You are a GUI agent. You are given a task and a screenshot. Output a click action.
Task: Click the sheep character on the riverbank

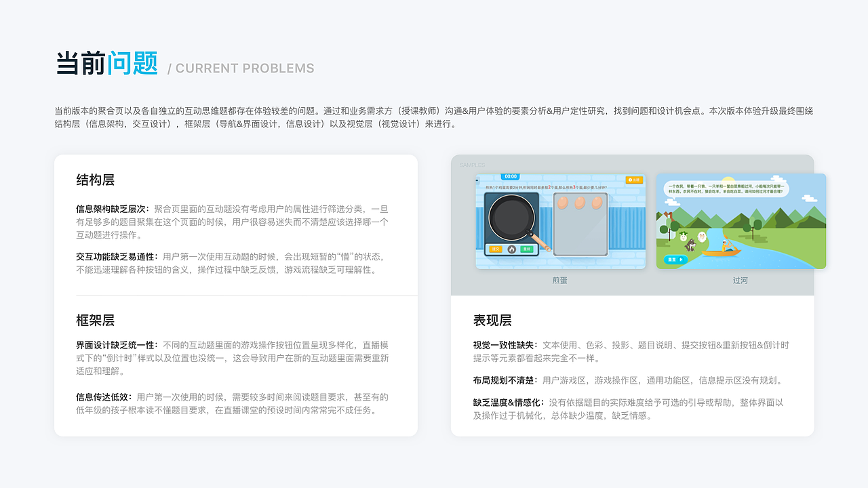702,237
